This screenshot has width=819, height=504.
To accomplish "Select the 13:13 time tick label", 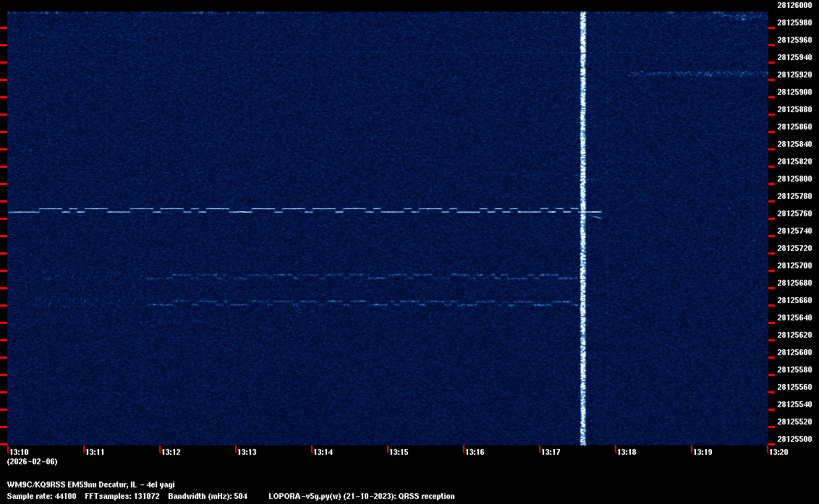I will pos(247,453).
